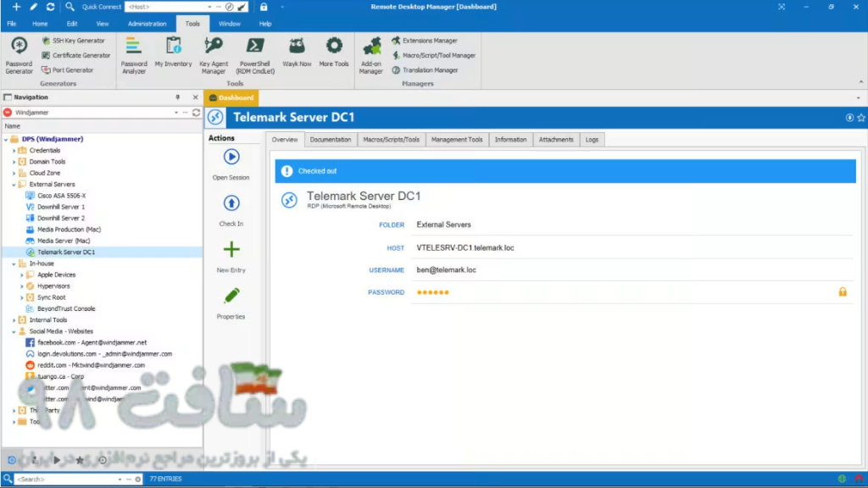Toggle favorite star for Telemark Server DC1
Image resolution: width=868 pixels, height=488 pixels.
click(x=861, y=117)
